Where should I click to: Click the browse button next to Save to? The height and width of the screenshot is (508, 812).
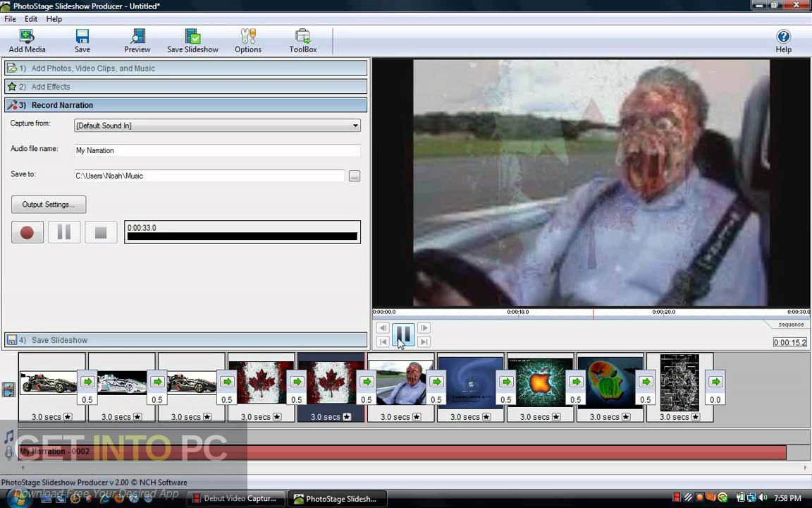click(x=355, y=176)
